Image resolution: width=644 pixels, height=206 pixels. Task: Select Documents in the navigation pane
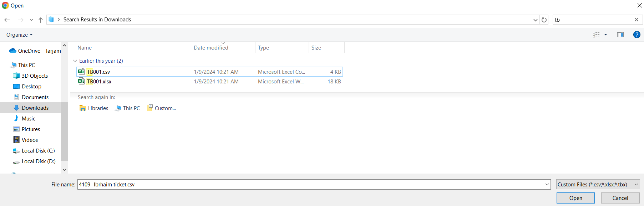(35, 97)
